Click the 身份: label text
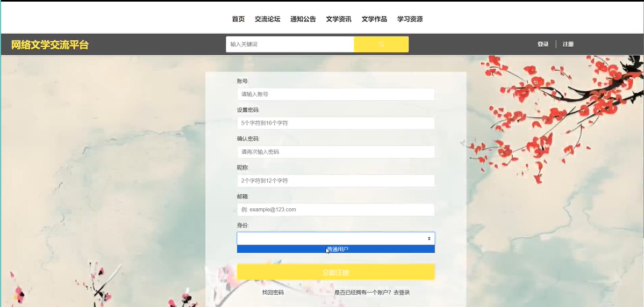Image resolution: width=644 pixels, height=307 pixels. (x=243, y=225)
